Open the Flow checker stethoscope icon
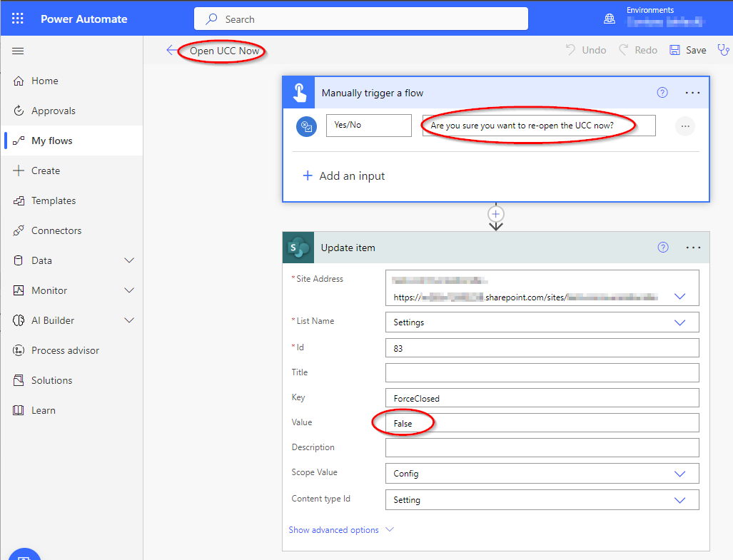 pyautogui.click(x=723, y=50)
